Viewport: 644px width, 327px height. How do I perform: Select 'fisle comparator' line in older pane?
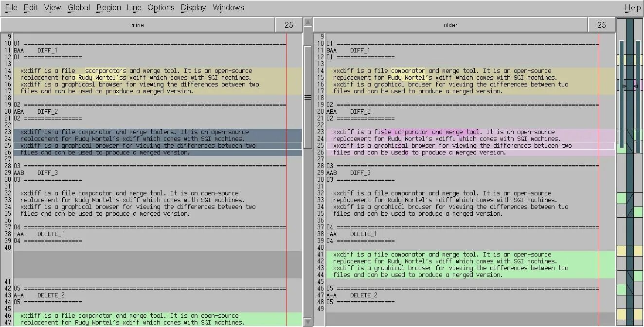470,132
